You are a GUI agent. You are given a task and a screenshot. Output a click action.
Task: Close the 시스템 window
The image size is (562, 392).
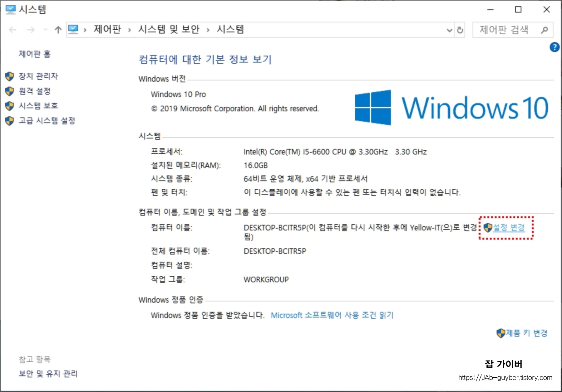[547, 9]
